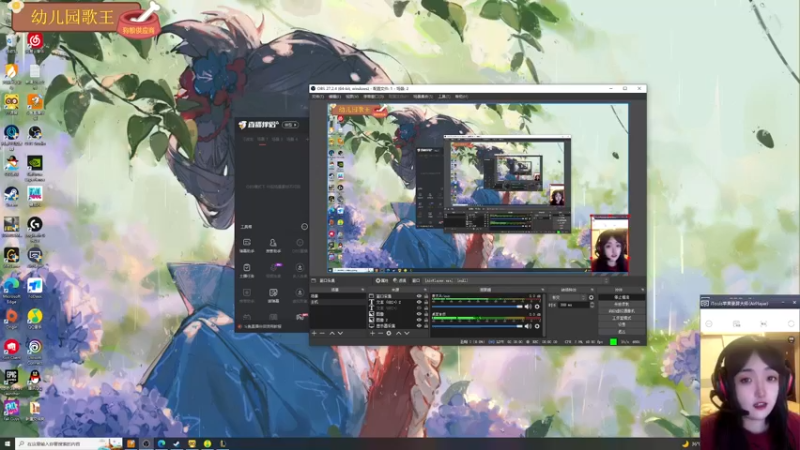Open the 视图 menu in OBS menu bar
800x450 pixels.
pos(352,96)
